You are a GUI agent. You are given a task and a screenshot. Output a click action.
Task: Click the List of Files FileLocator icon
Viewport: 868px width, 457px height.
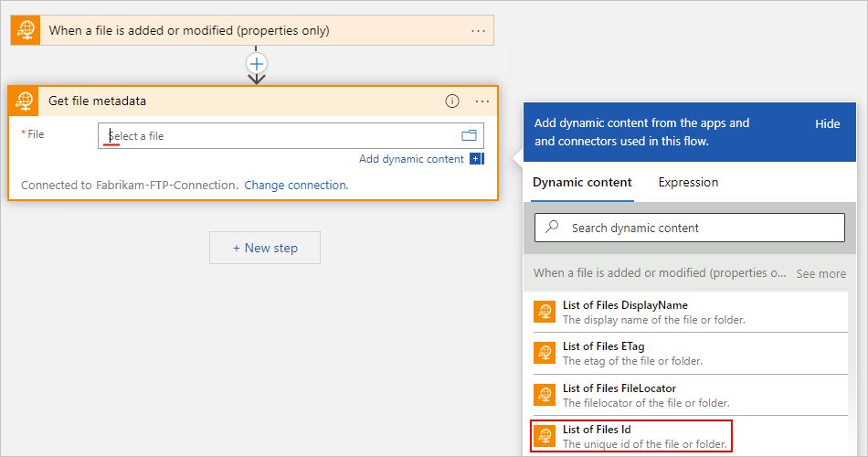tap(545, 395)
